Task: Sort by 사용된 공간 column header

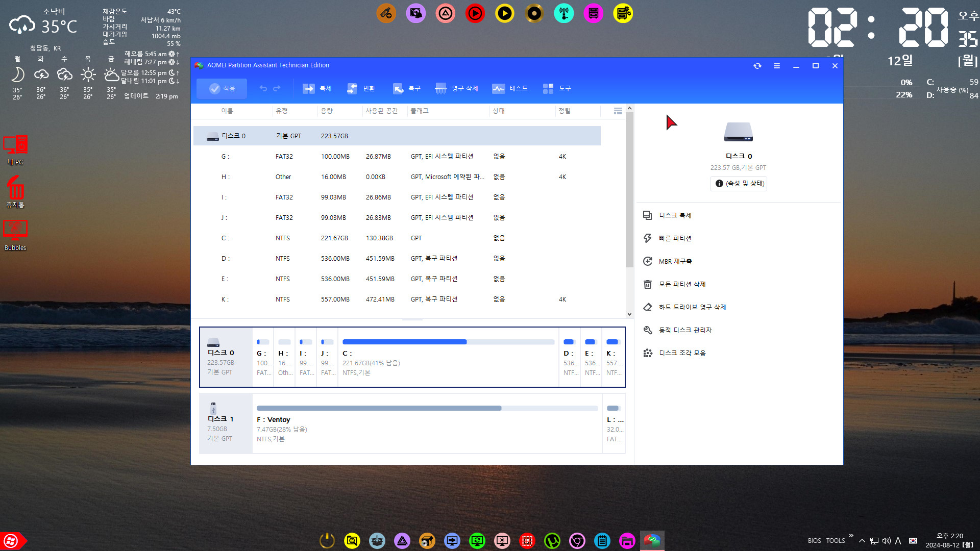Action: coord(381,111)
